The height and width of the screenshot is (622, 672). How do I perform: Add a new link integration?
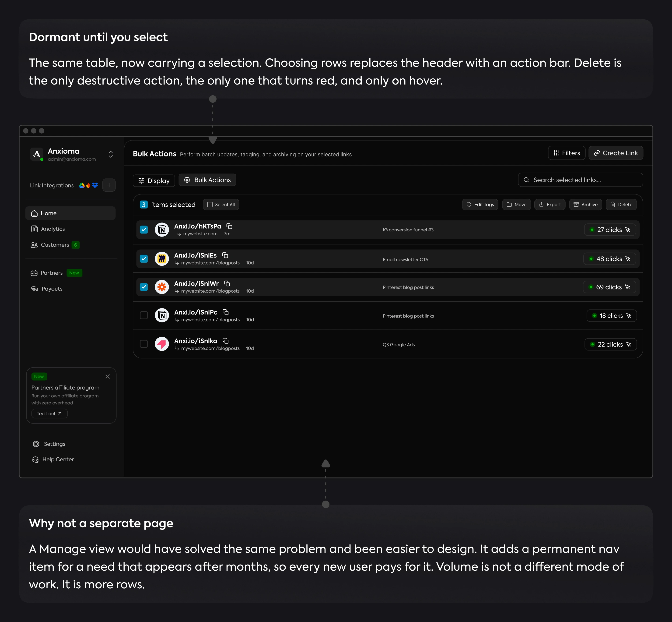point(109,185)
